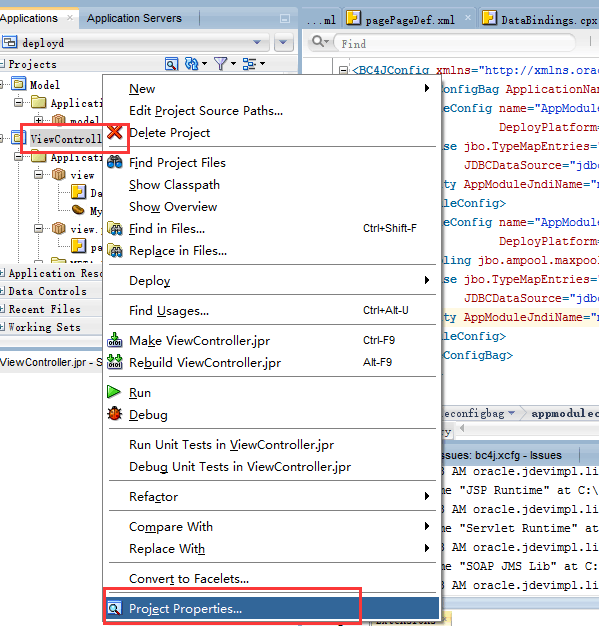Open Project Properties menu entry
This screenshot has height=626, width=599.
[272, 608]
